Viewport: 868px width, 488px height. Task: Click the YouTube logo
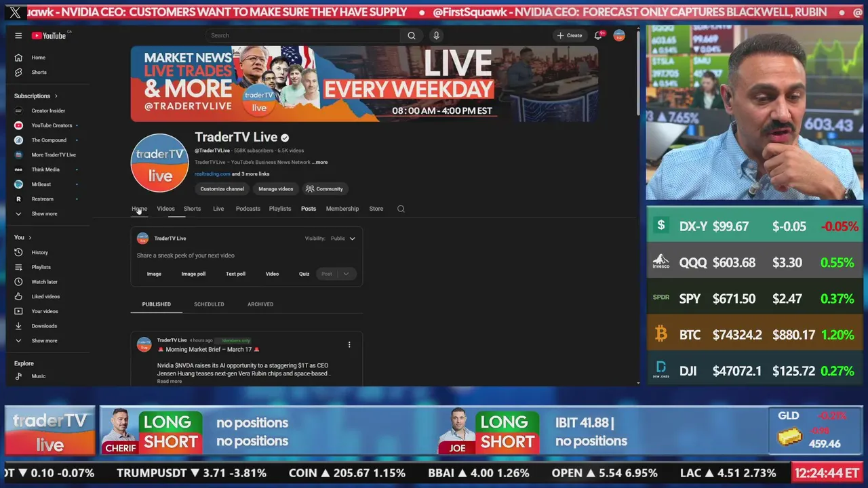pos(49,35)
